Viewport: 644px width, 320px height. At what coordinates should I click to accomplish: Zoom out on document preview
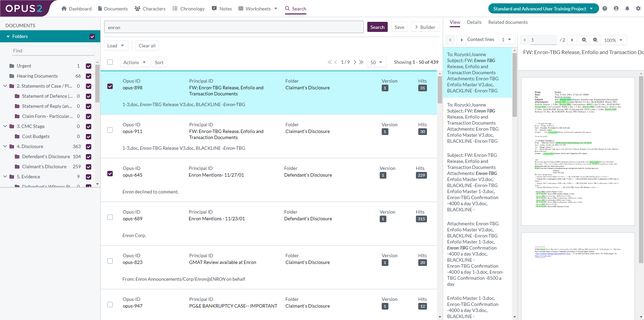coord(595,40)
